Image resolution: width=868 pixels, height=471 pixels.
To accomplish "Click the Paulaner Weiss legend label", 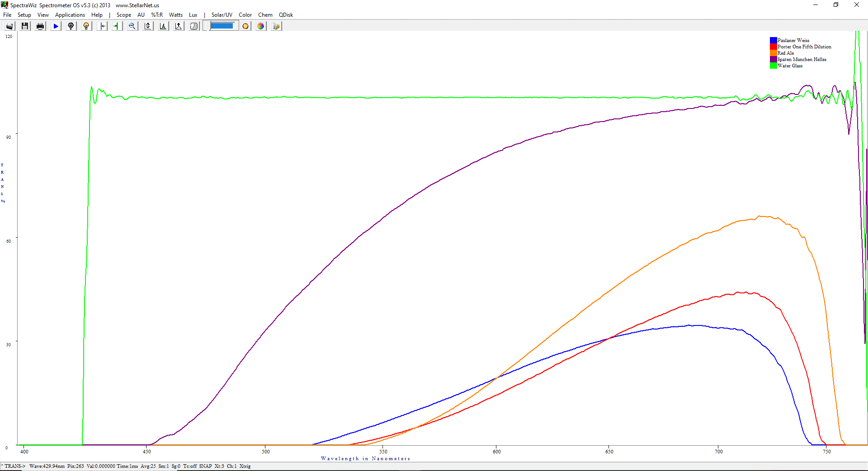I will (x=793, y=40).
